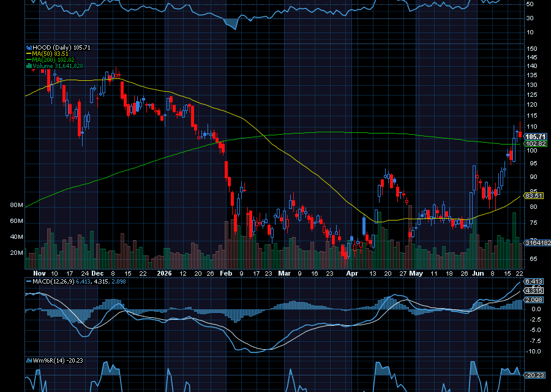Screen dimensions: 551x392
Task: Click the yellow 83.51 price axis tag
Action: tap(534, 196)
